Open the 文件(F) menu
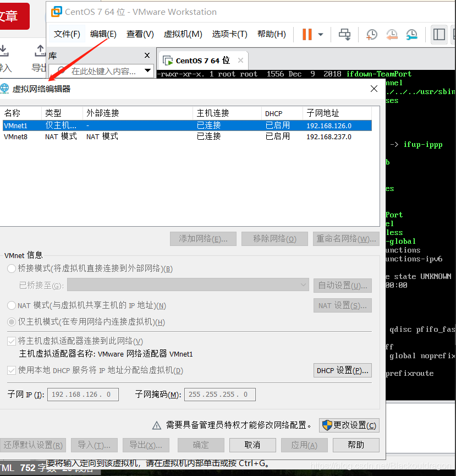 click(67, 34)
